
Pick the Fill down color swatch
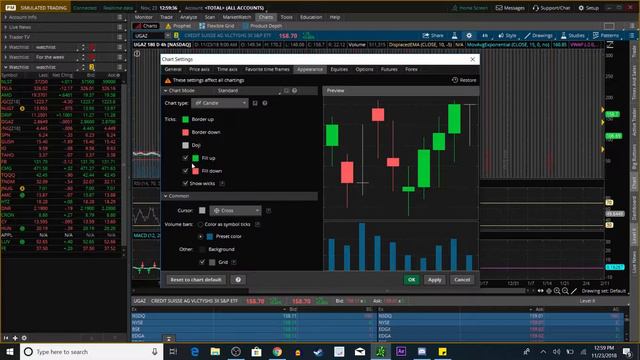[196, 171]
